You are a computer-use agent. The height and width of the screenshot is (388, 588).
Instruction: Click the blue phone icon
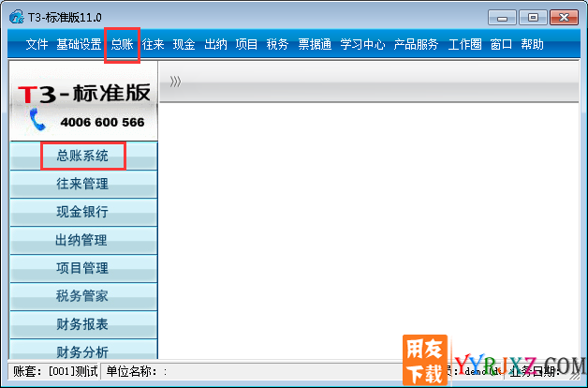pyautogui.click(x=37, y=119)
